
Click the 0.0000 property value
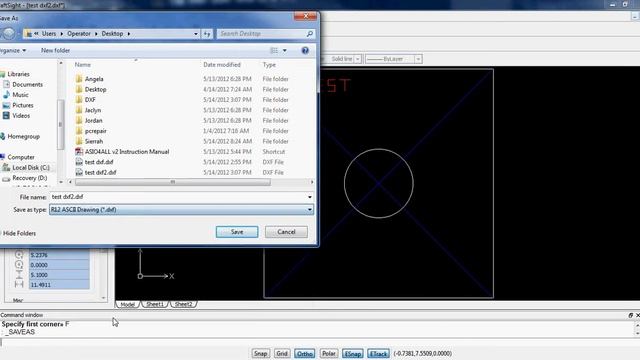(x=59, y=265)
